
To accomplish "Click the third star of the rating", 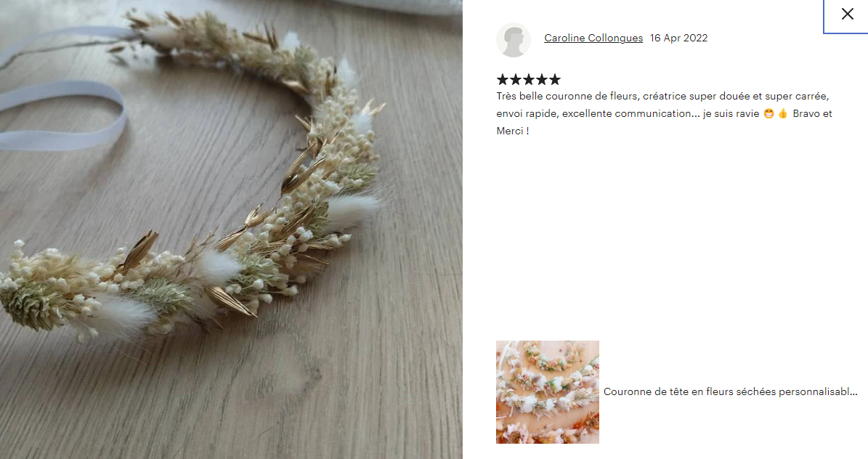I will [529, 80].
